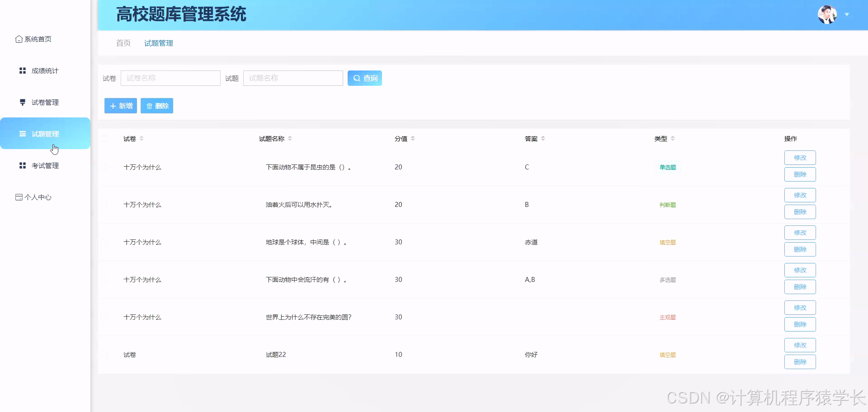The width and height of the screenshot is (868, 412).
Task: Open the dropdown arrow beside the avatar
Action: (x=847, y=15)
